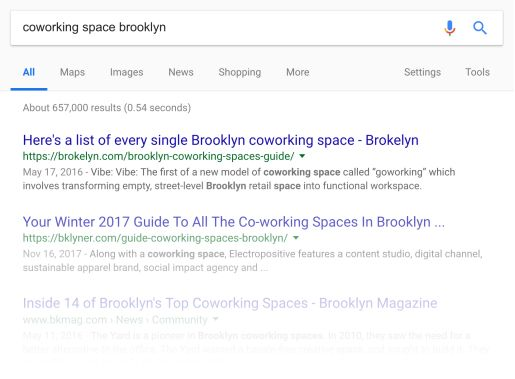Open the Brokelyn coworking space list result
The width and height of the screenshot is (515, 379).
click(221, 140)
